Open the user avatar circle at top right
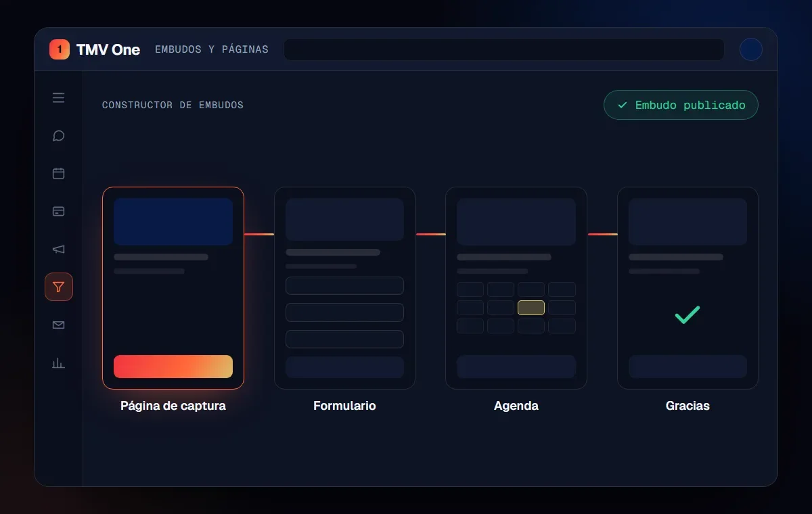Viewport: 812px width, 514px height. (x=751, y=49)
